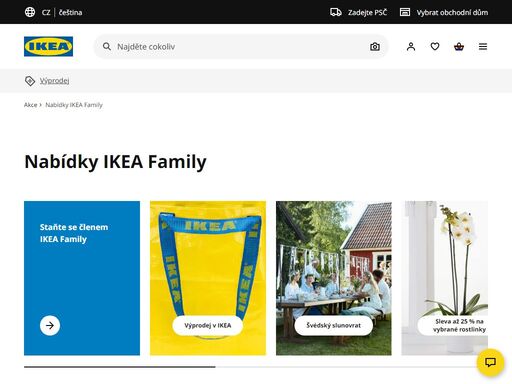This screenshot has width=512, height=384.
Task: Change the čeština language setting
Action: (x=70, y=13)
